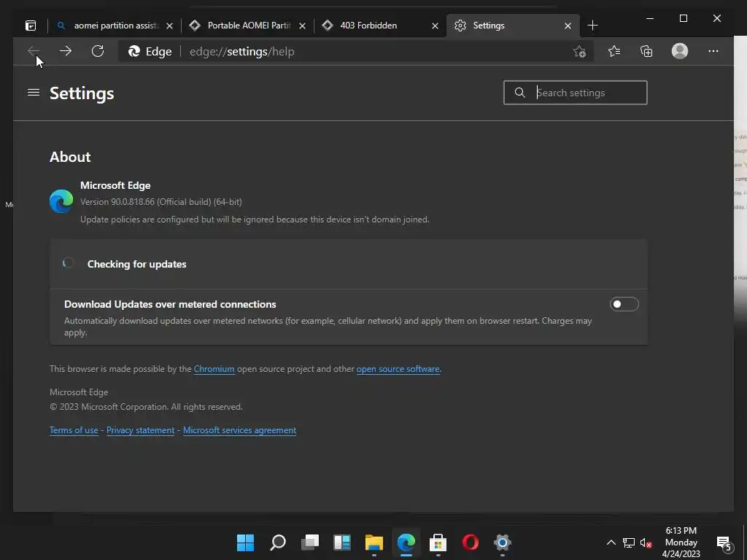747x560 pixels.
Task: Open Widgets from the taskbar
Action: click(342, 542)
